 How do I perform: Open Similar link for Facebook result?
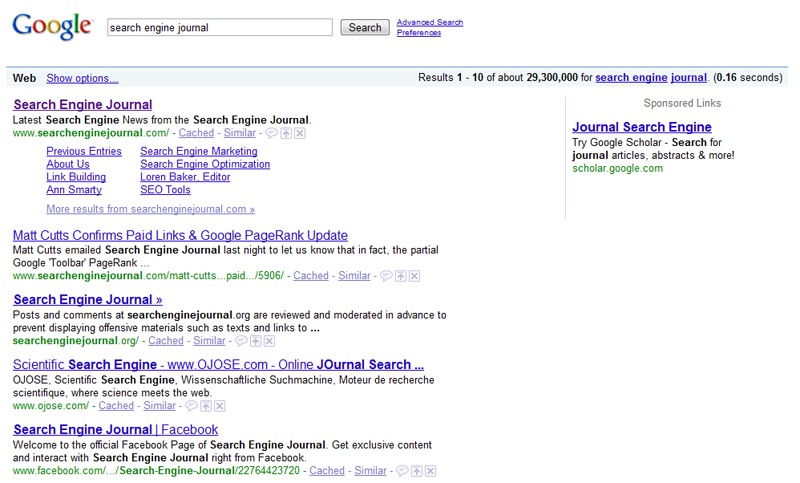(370, 471)
